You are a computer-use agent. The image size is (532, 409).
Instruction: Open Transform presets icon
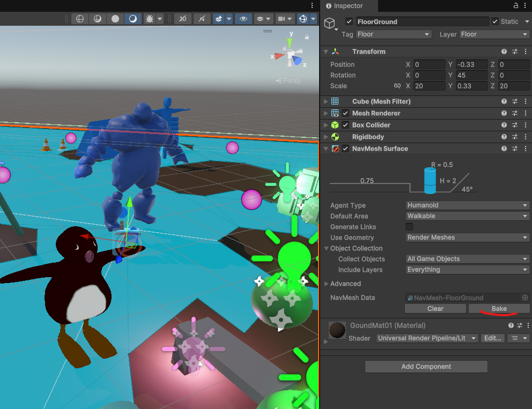(x=515, y=51)
